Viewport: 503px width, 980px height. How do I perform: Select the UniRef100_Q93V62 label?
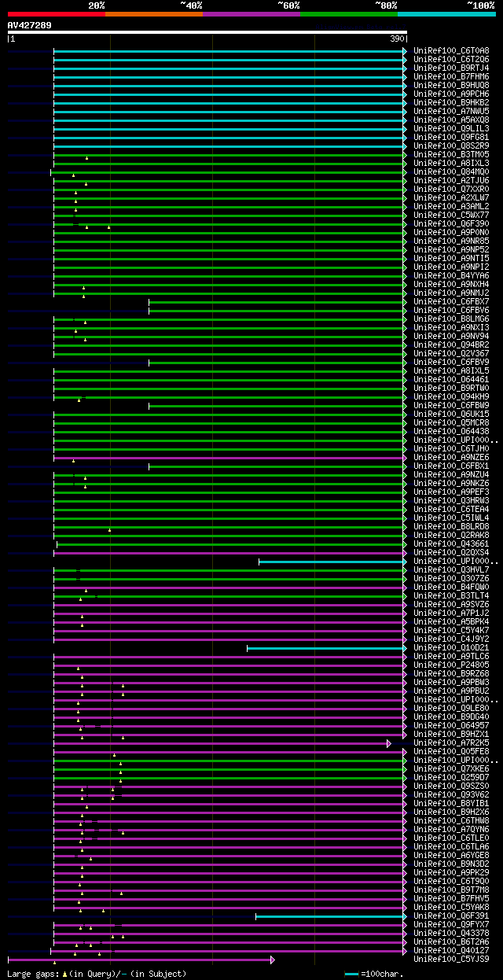tap(451, 794)
